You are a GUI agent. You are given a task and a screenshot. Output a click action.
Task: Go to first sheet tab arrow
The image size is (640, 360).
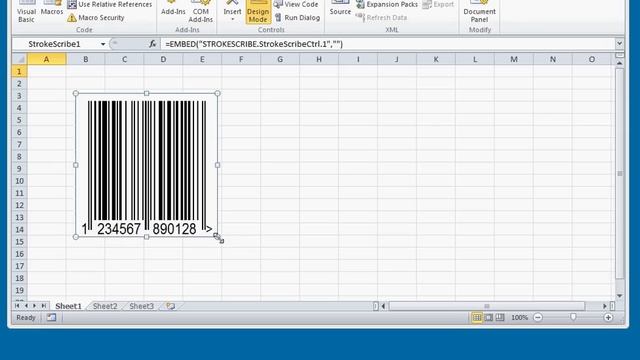(x=17, y=306)
